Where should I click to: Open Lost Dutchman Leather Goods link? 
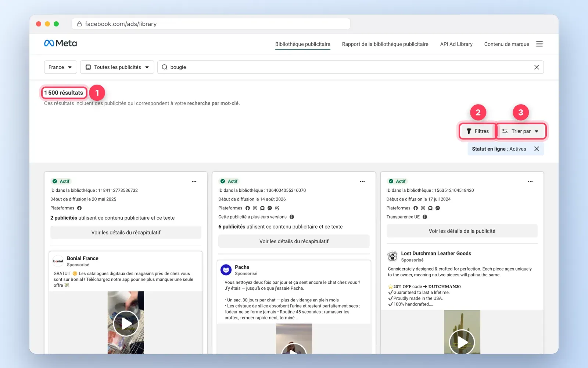pos(436,254)
